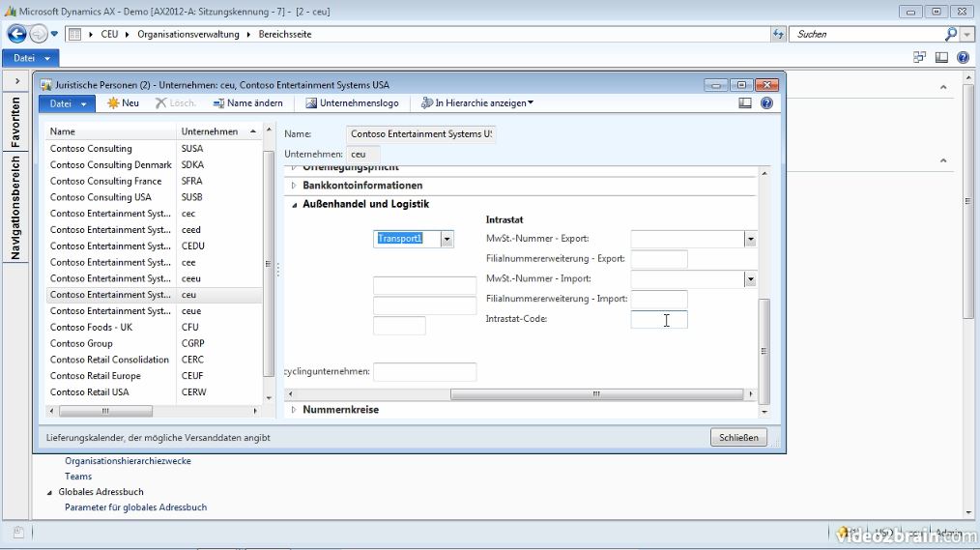Select the Contoso Retail Consolidation row

pos(155,360)
